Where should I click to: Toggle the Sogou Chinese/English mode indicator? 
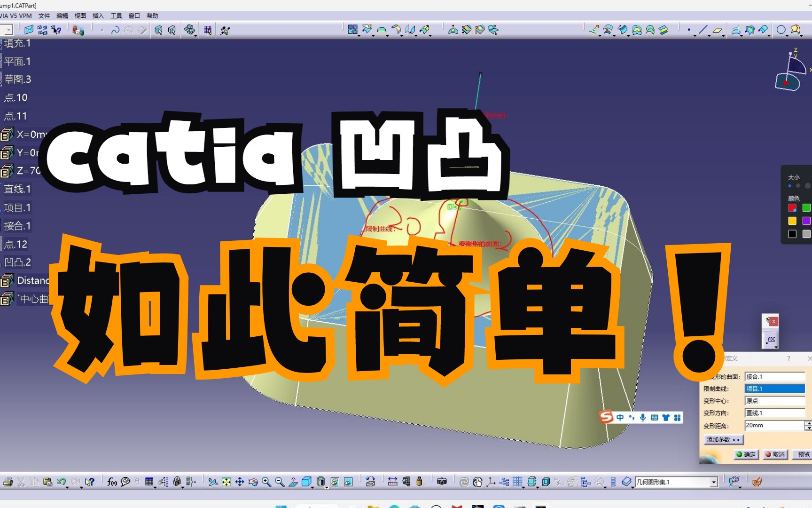pyautogui.click(x=620, y=417)
